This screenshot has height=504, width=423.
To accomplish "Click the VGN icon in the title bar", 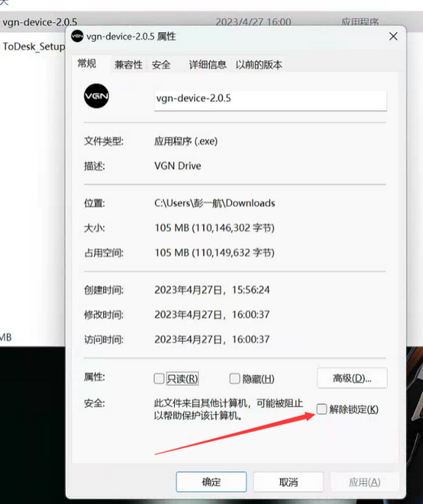I will coord(77,36).
